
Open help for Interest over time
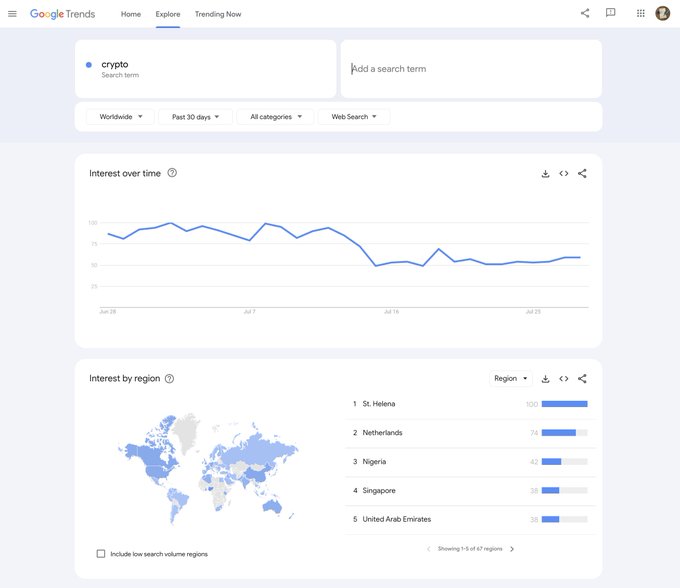coord(172,173)
